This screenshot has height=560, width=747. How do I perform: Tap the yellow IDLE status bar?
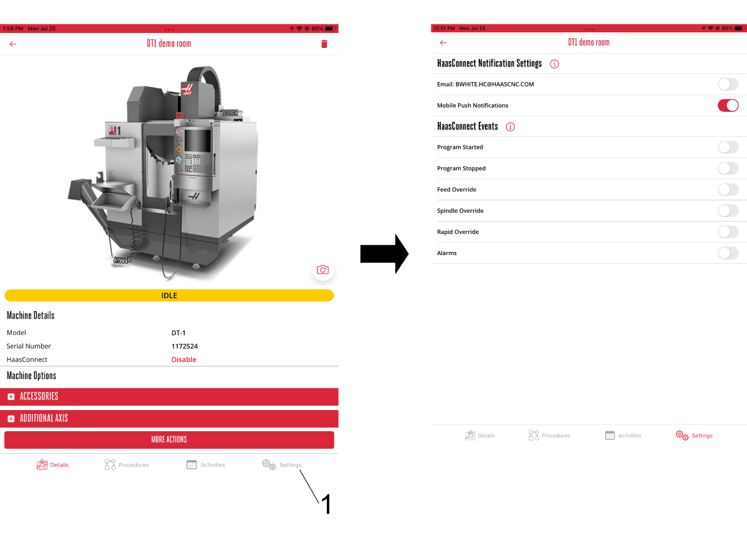click(x=169, y=296)
